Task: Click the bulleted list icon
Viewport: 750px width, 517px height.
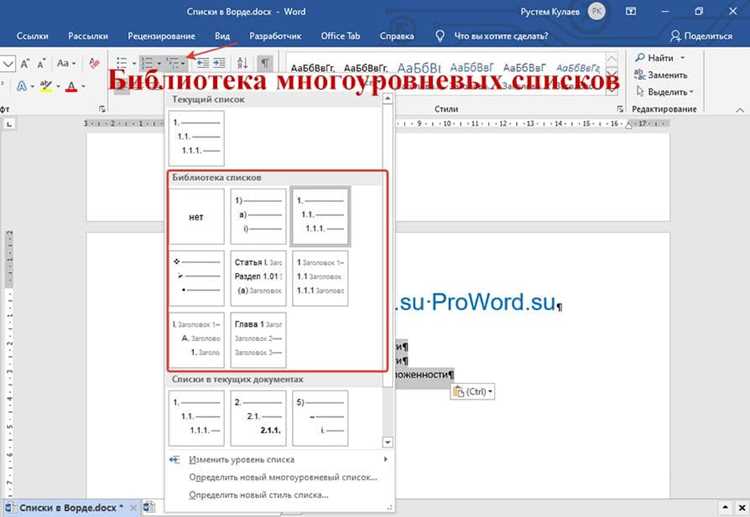Action: (x=122, y=63)
